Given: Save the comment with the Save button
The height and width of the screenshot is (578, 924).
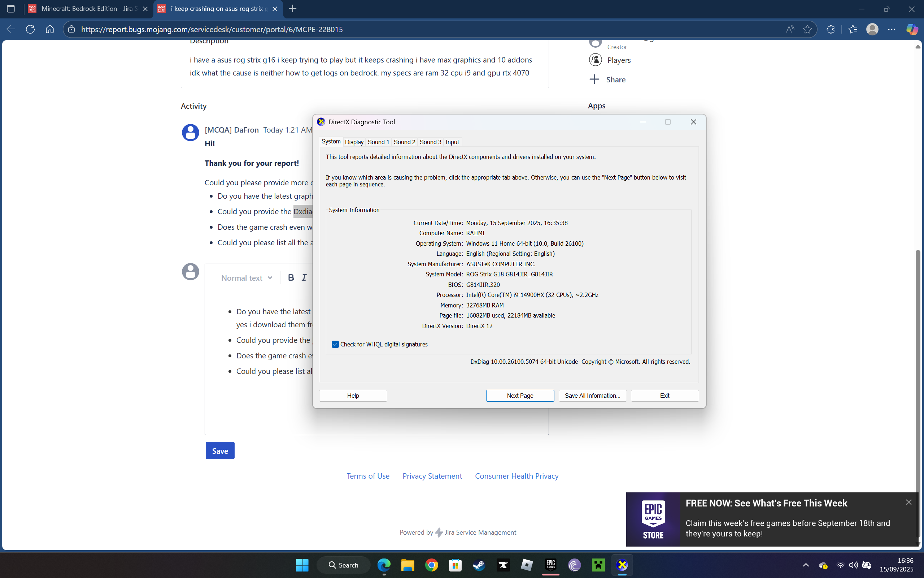Looking at the screenshot, I should tap(220, 451).
